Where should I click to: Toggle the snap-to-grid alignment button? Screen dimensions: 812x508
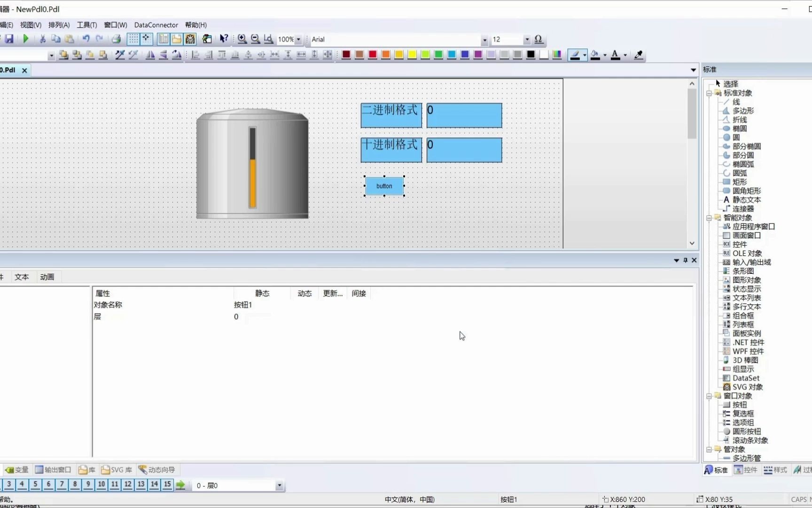coord(146,39)
